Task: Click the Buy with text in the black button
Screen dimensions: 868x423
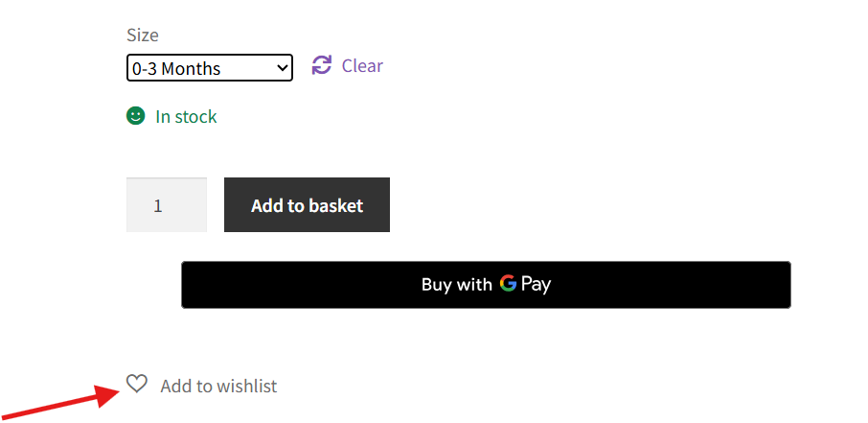Action: (456, 285)
